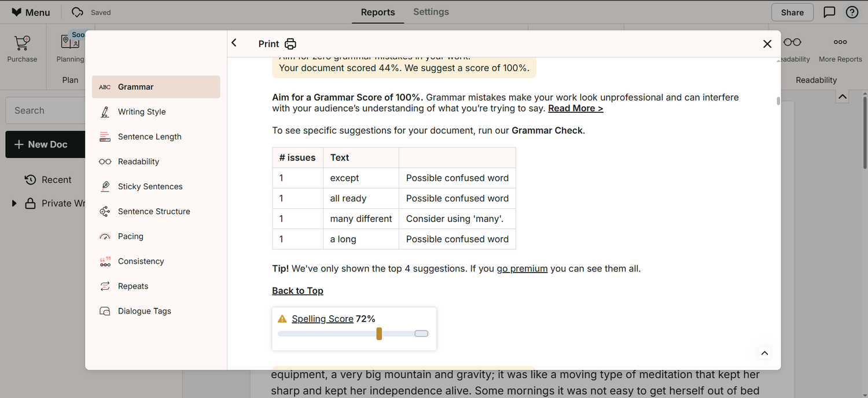
Task: Click the Purchase cart icon
Action: pyautogui.click(x=22, y=43)
